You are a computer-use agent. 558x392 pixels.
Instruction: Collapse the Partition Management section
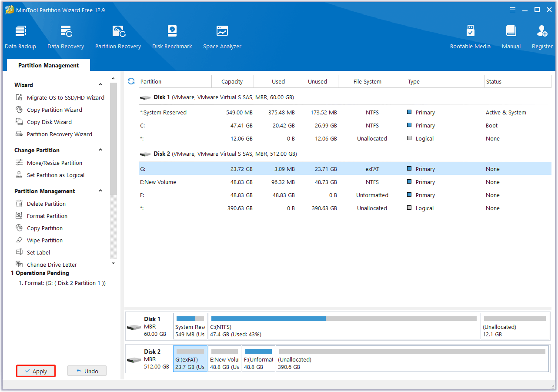coord(100,191)
